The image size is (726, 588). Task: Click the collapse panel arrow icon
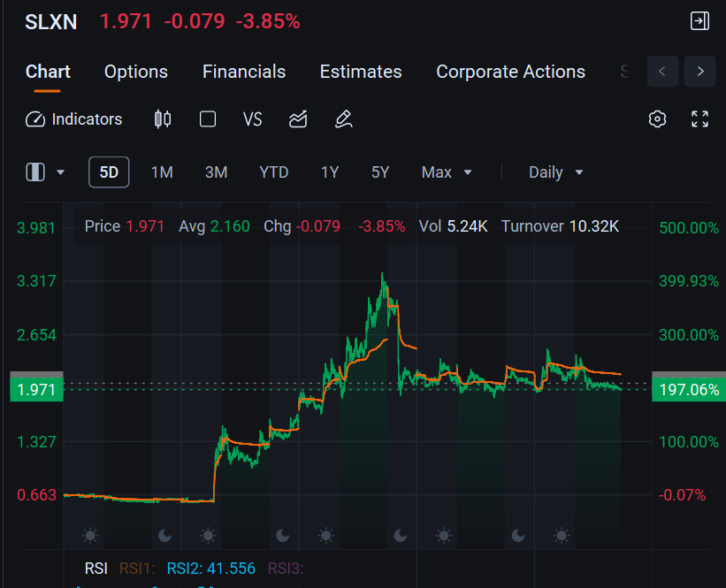[699, 21]
